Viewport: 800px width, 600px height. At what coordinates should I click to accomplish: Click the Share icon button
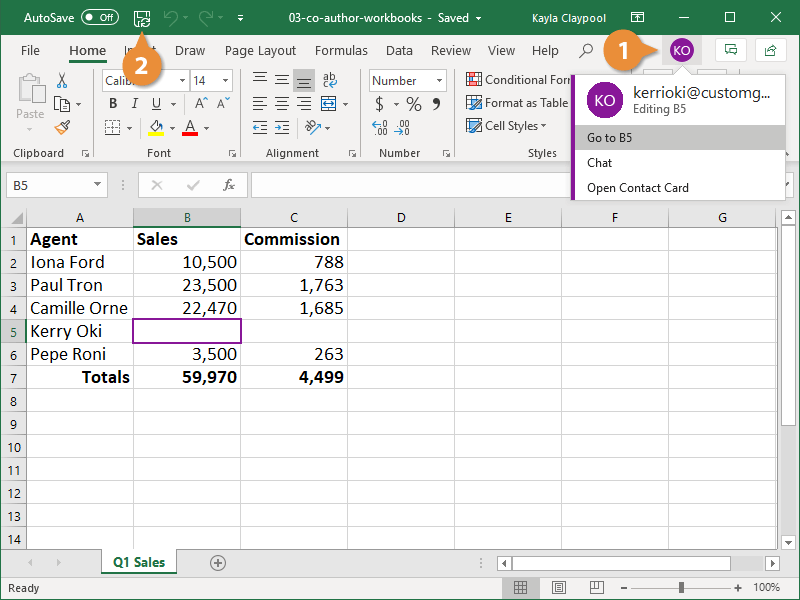click(x=770, y=50)
